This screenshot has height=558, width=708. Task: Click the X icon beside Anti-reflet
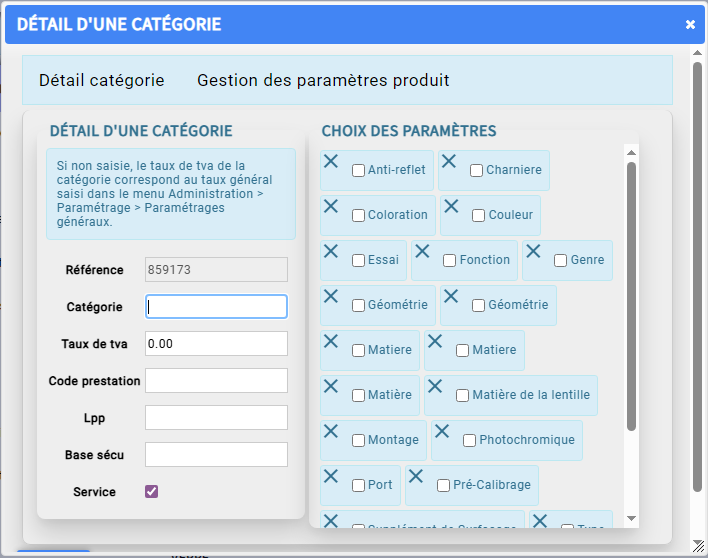(x=331, y=161)
